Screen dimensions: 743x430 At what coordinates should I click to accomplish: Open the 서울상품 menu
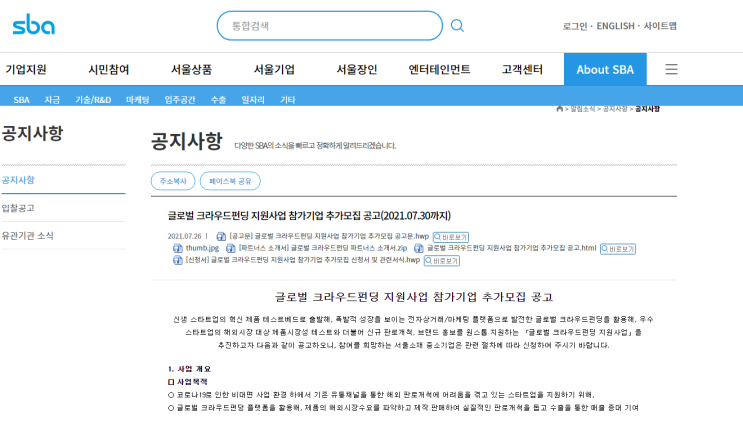point(191,70)
